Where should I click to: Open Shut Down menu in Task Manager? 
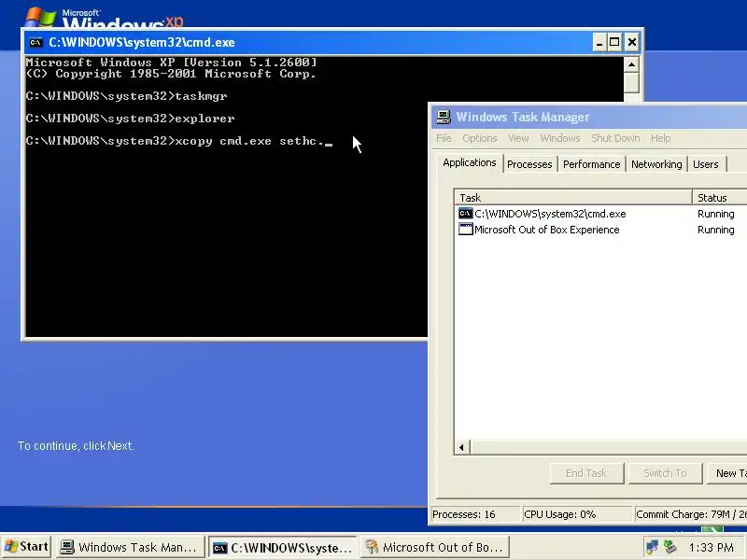click(x=615, y=138)
